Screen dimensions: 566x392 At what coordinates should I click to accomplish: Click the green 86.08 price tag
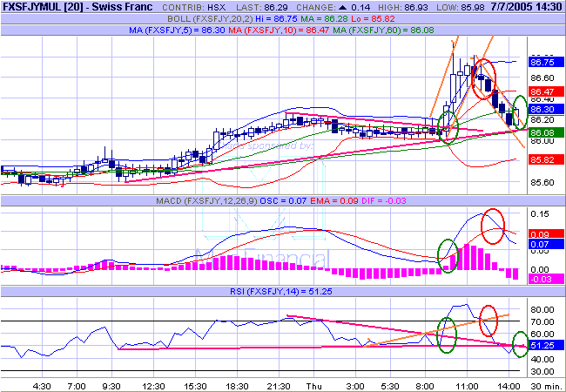coord(545,132)
